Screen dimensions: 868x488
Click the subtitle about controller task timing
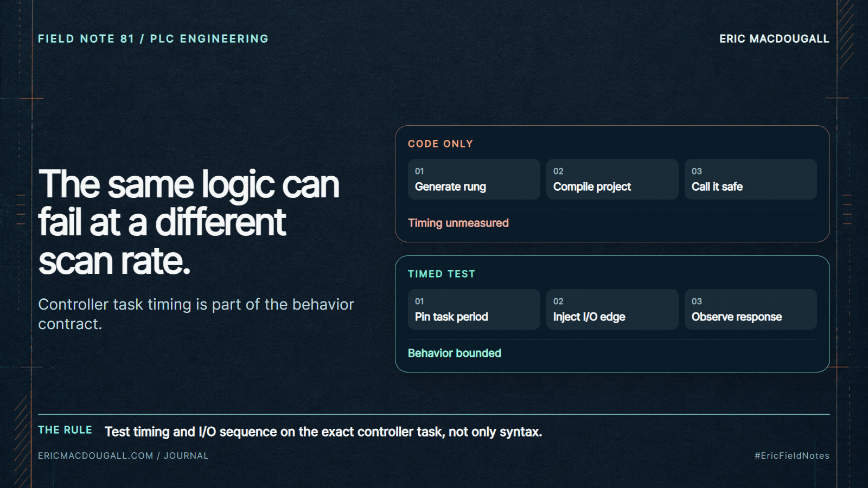pyautogui.click(x=196, y=314)
